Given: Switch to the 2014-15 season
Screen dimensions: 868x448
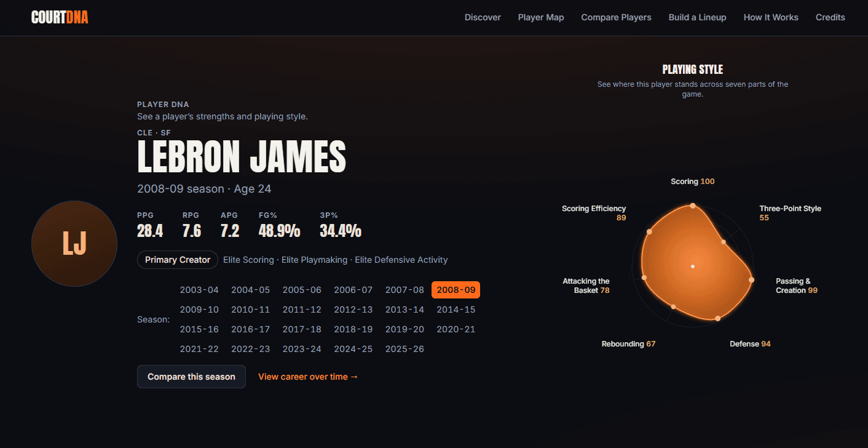Looking at the screenshot, I should coord(456,310).
